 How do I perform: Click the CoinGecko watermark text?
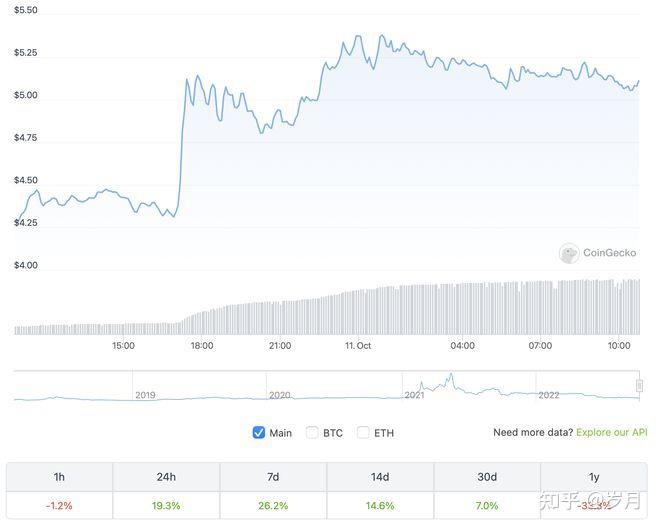[609, 254]
